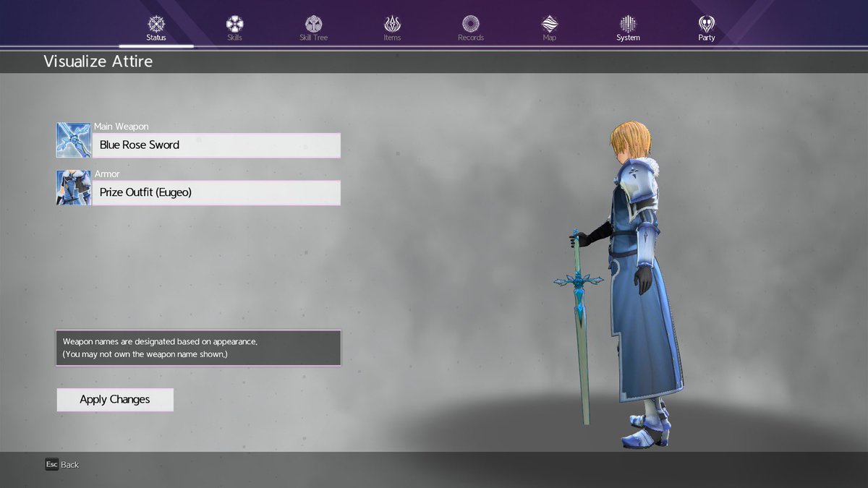Click the Visualize Attire heading

[98, 61]
